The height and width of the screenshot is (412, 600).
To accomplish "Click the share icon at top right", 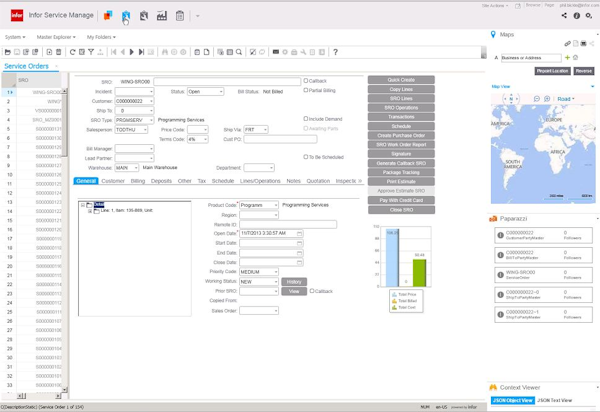I will tap(564, 15).
